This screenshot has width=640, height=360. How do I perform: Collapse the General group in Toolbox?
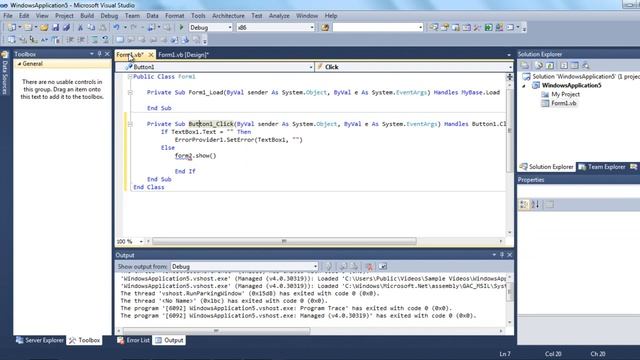(x=19, y=64)
